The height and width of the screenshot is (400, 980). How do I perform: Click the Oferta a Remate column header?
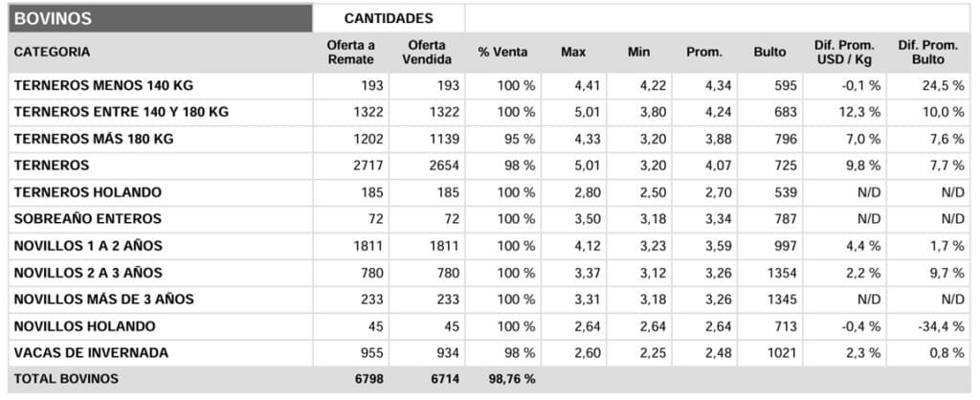tap(351, 52)
